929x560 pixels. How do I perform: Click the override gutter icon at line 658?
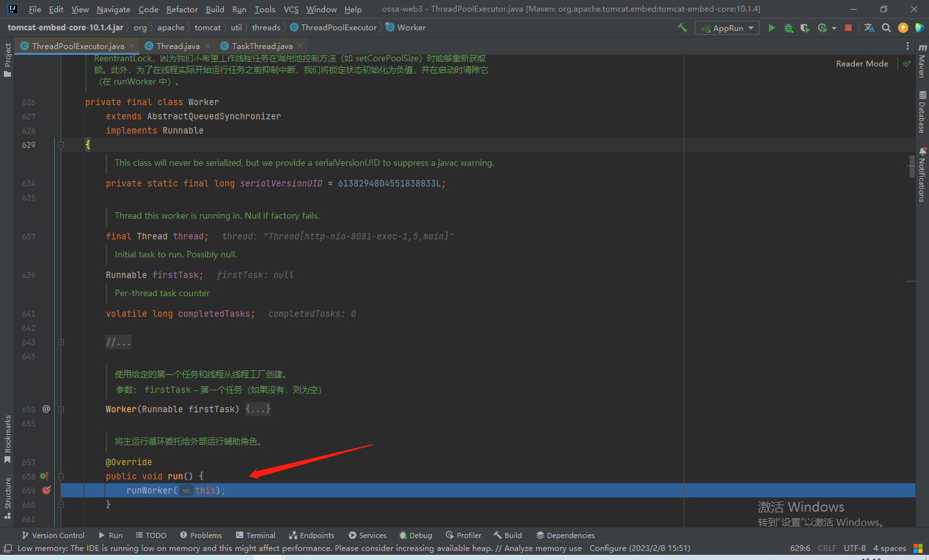[45, 476]
